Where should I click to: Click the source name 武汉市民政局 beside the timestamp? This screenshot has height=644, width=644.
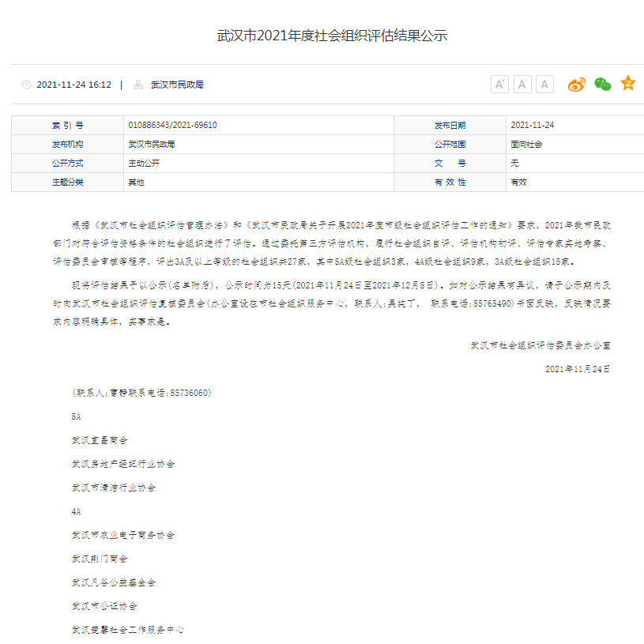pyautogui.click(x=177, y=85)
